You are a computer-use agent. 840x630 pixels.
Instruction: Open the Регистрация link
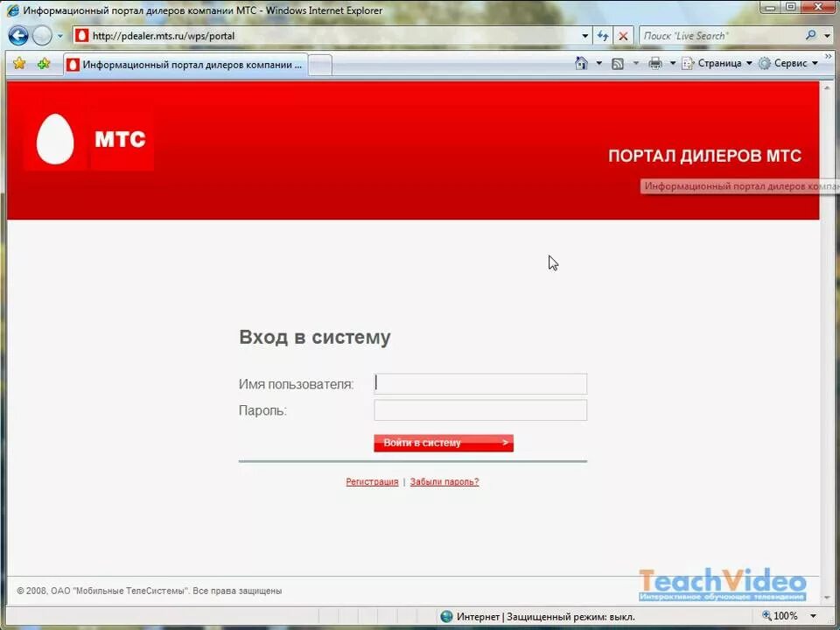coord(373,481)
